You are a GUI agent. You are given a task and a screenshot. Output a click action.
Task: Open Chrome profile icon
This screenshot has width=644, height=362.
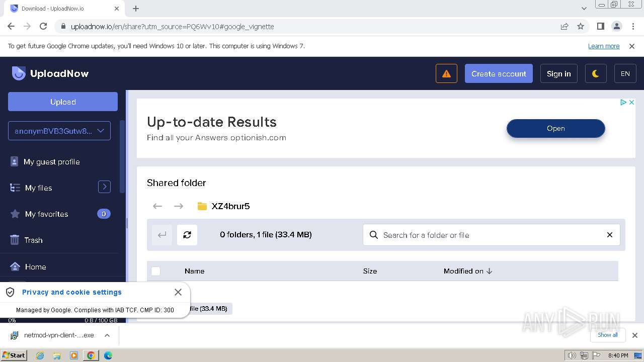617,26
